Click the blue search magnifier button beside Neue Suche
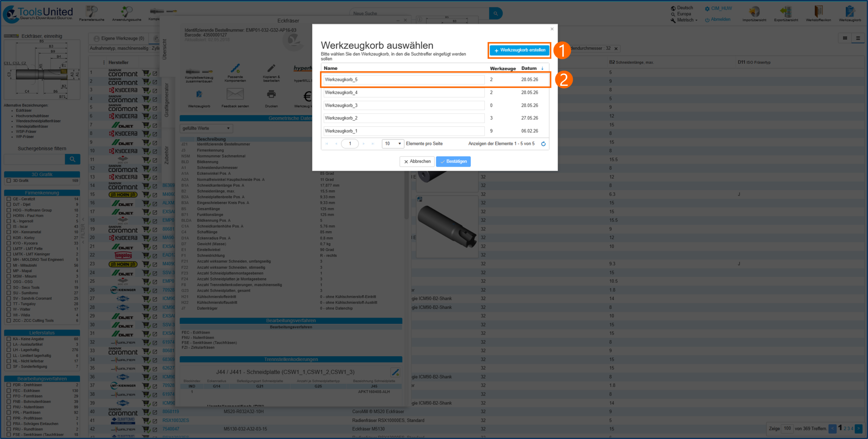The width and height of the screenshot is (868, 439). (495, 14)
